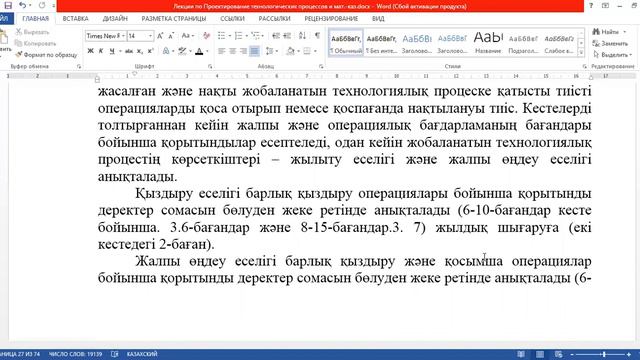Apply the Название style
Screen dimensions: 640x360
coord(488,43)
